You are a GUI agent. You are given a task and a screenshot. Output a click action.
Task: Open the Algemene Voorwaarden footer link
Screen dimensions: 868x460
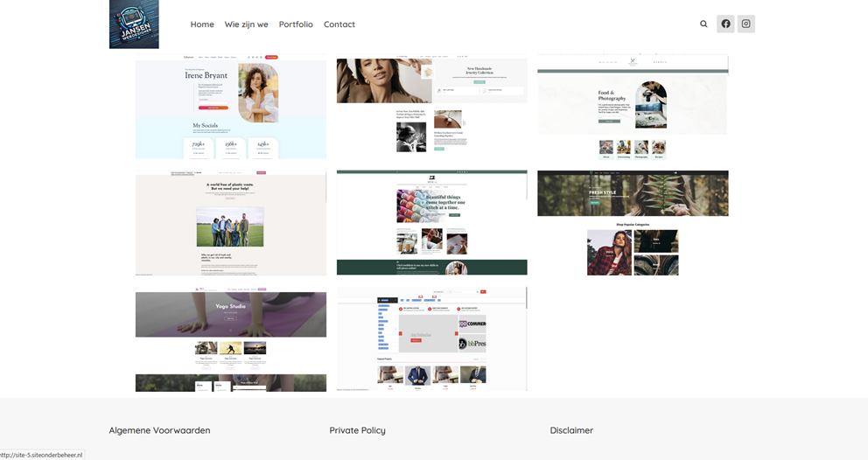[159, 430]
